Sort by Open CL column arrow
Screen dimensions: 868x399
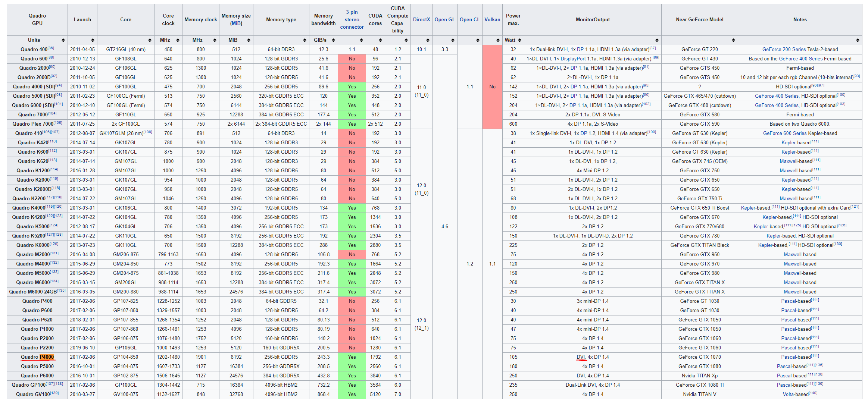pyautogui.click(x=478, y=40)
